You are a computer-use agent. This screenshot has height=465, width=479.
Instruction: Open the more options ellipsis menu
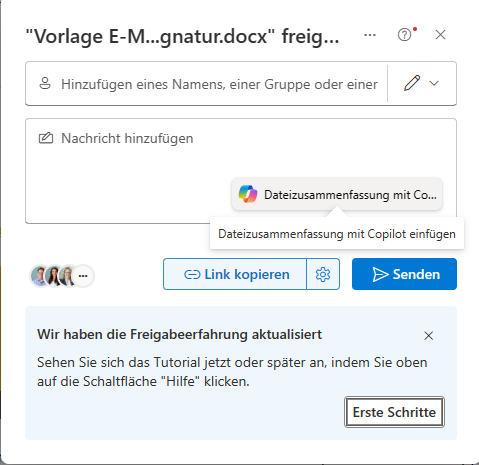[370, 35]
